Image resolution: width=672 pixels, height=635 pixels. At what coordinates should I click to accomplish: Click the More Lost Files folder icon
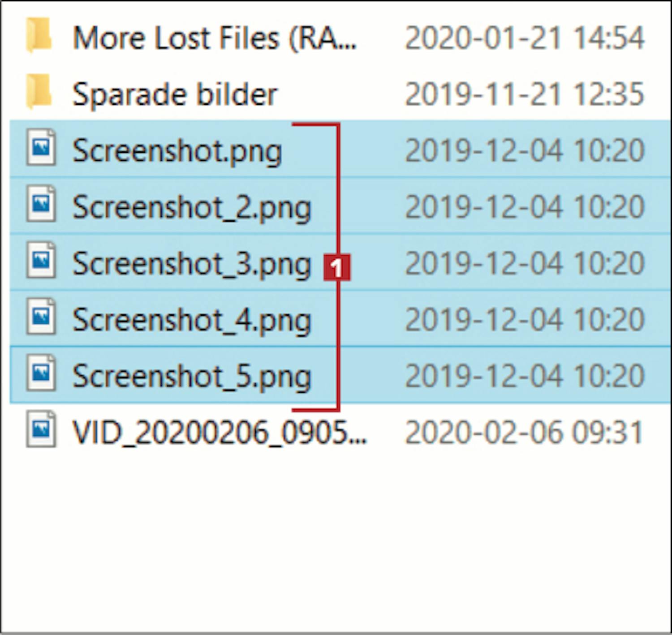coord(39,35)
